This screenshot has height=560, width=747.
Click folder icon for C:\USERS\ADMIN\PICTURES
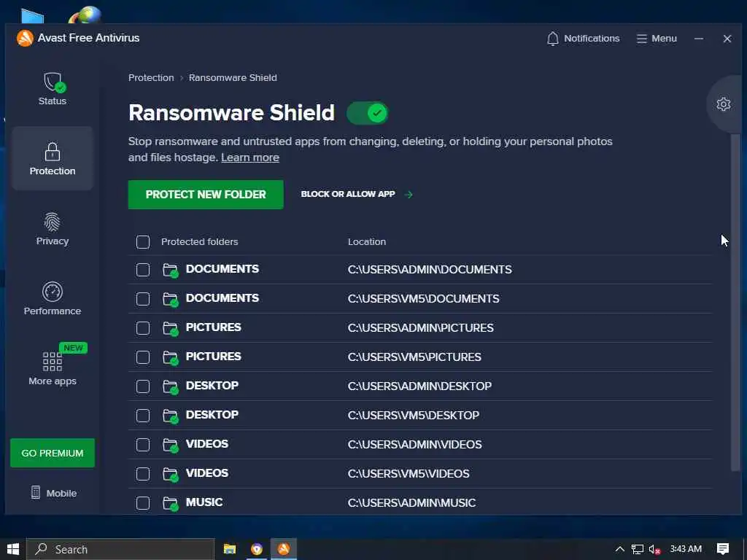170,328
